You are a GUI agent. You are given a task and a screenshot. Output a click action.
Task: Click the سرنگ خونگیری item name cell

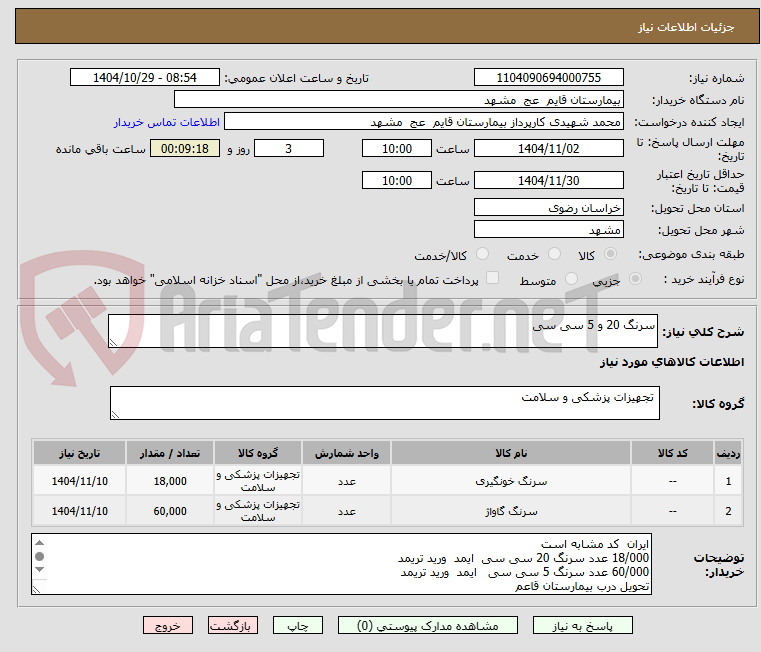click(511, 481)
